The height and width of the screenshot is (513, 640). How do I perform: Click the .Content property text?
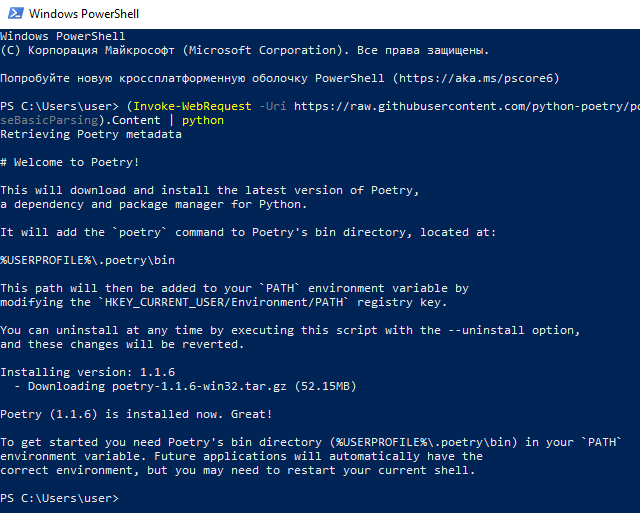pyautogui.click(x=130, y=120)
